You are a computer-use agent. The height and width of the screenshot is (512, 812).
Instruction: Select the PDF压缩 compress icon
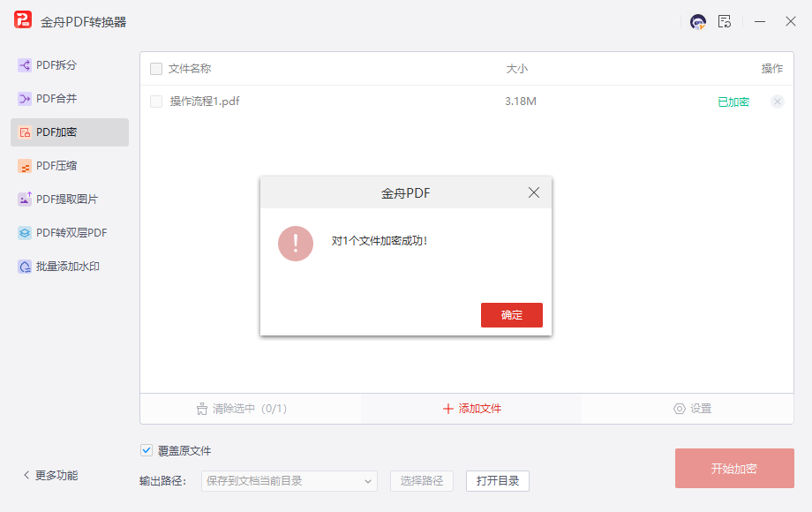(x=25, y=166)
